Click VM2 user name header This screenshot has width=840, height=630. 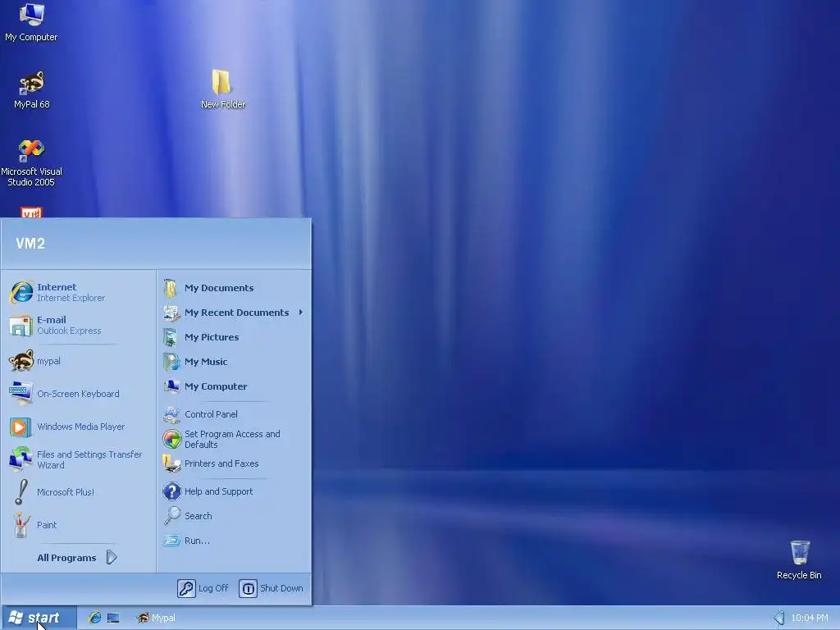[x=30, y=244]
